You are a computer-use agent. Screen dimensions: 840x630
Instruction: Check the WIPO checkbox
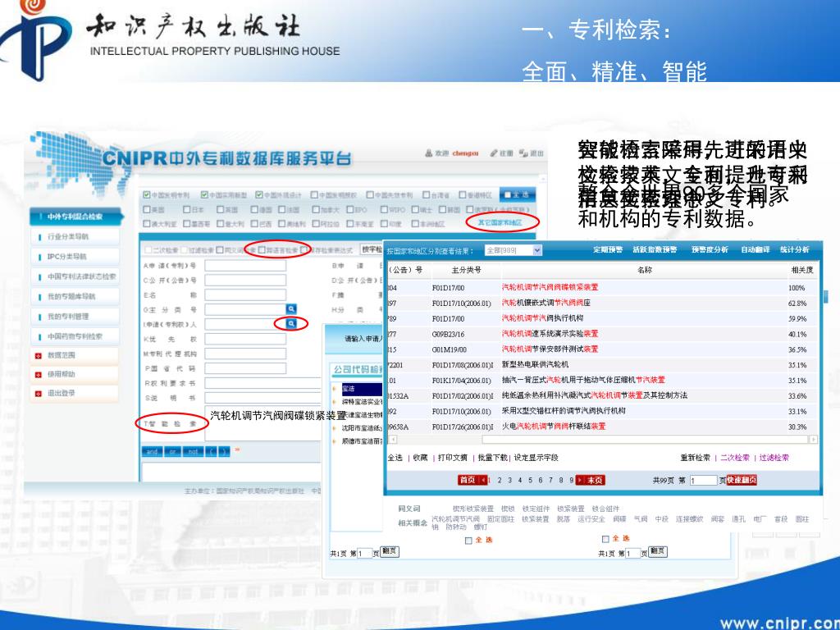[x=384, y=209]
